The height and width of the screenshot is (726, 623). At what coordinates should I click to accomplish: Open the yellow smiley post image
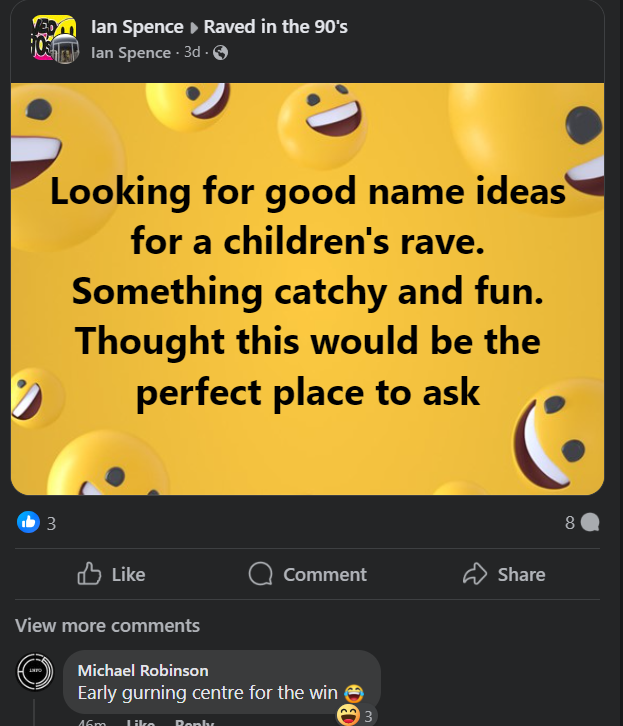(307, 288)
